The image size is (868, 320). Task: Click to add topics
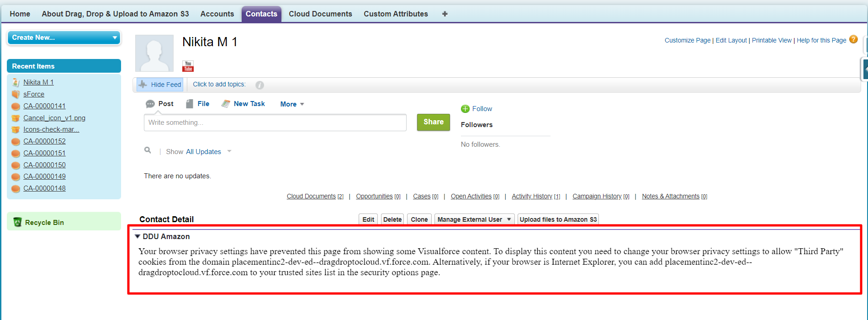point(219,84)
